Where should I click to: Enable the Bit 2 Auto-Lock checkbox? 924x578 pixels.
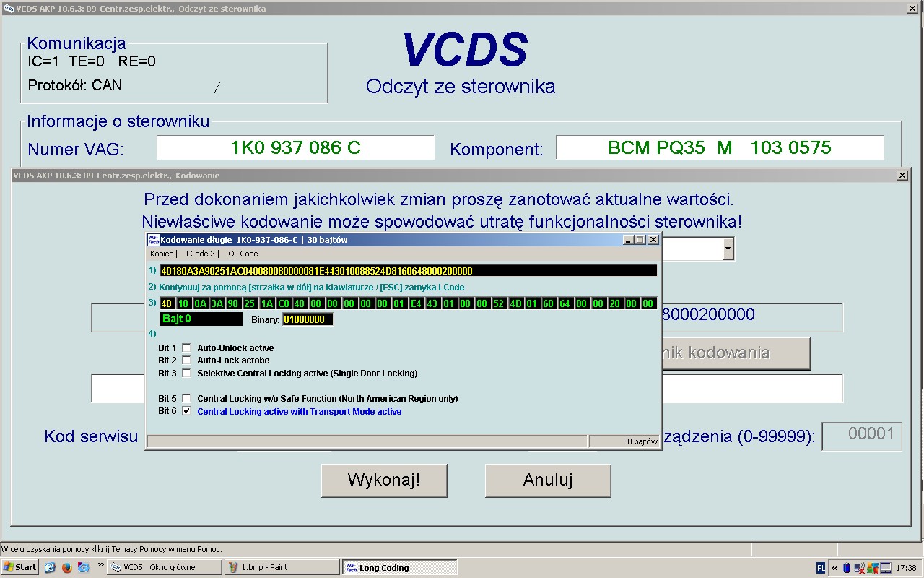tap(186, 361)
